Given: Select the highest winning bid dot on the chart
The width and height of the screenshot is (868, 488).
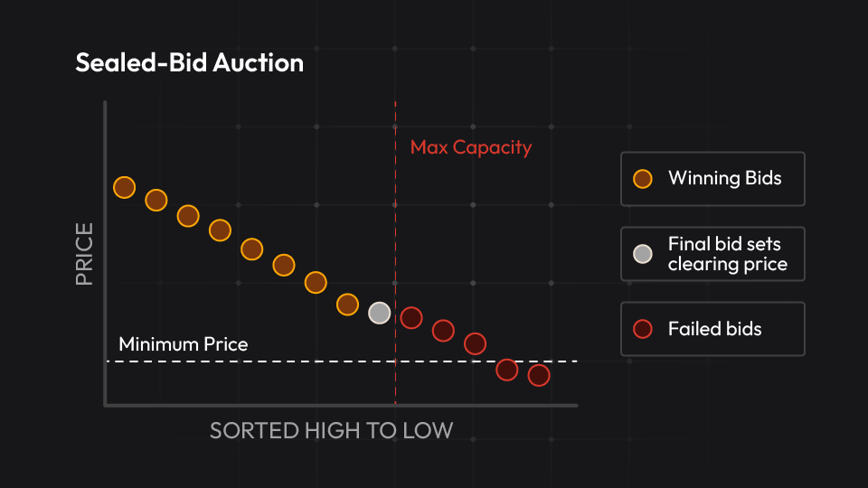Looking at the screenshot, I should [x=124, y=187].
